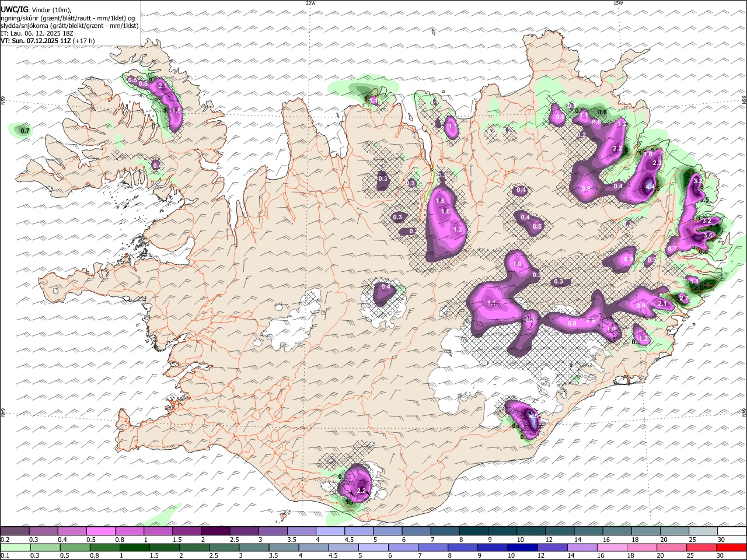Click the 1.8 value in the Westfjords
The image size is (747, 560).
coord(177,110)
